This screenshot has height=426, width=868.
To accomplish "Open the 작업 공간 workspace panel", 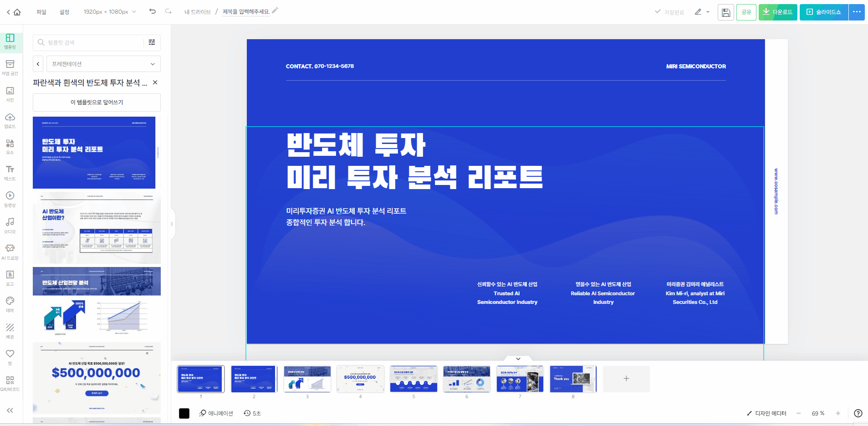I will click(10, 67).
